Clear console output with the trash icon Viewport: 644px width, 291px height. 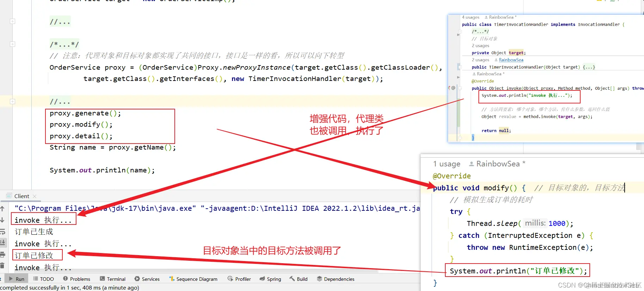click(x=2, y=266)
